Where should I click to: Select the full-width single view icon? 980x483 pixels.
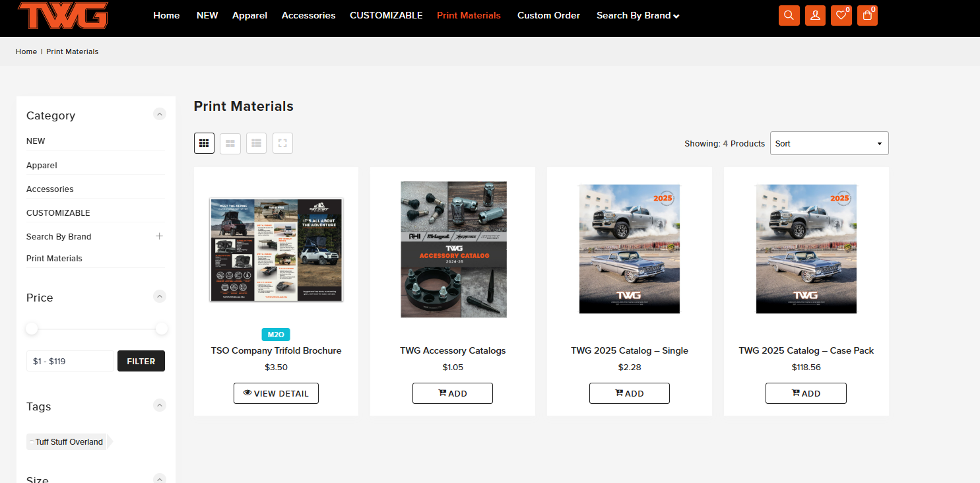pos(282,143)
